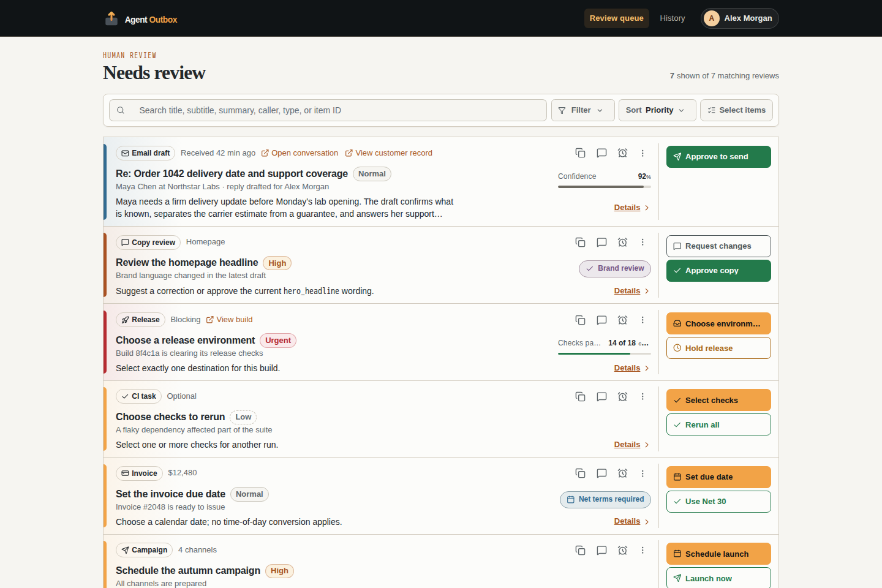Approve to send the email draft
Viewport: 882px width, 588px height.
[x=718, y=157]
